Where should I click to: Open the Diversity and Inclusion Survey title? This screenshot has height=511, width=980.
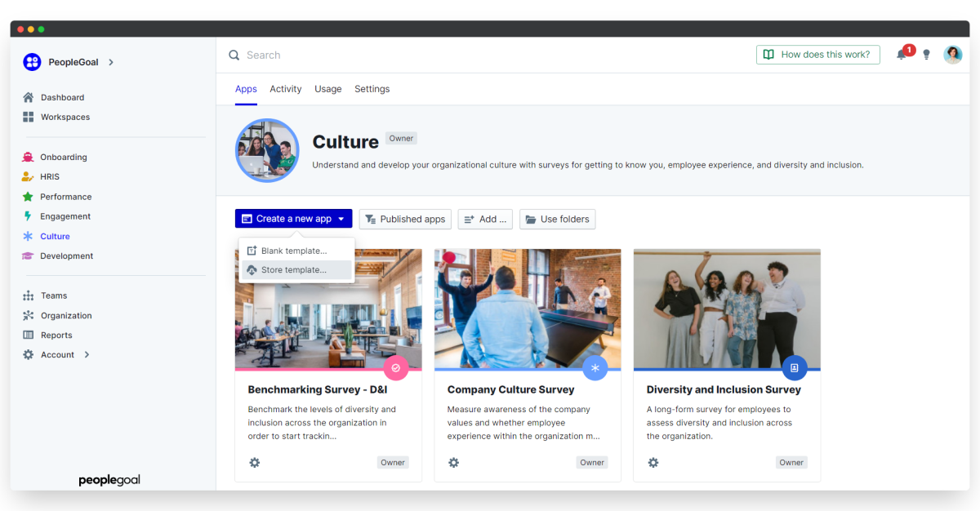[724, 390]
